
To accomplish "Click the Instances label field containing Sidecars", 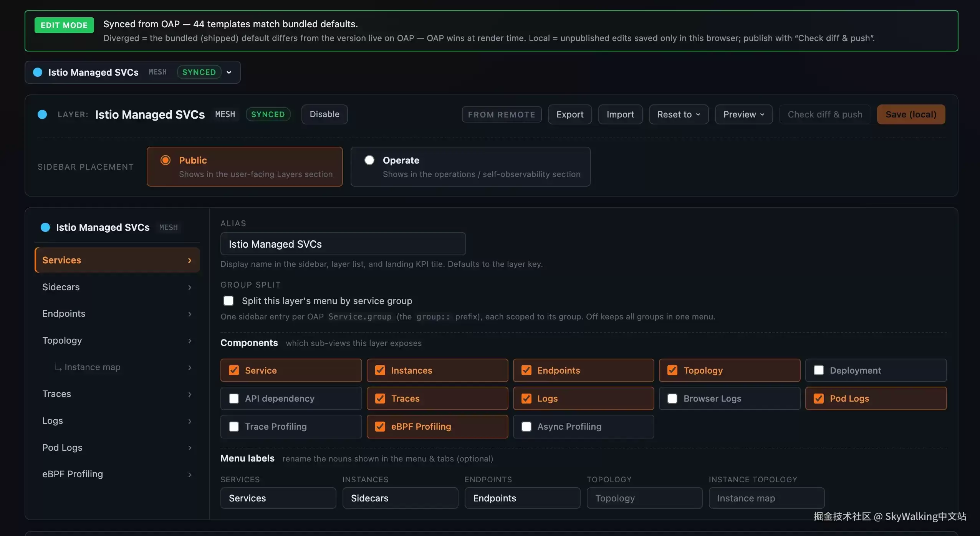I will click(400, 498).
